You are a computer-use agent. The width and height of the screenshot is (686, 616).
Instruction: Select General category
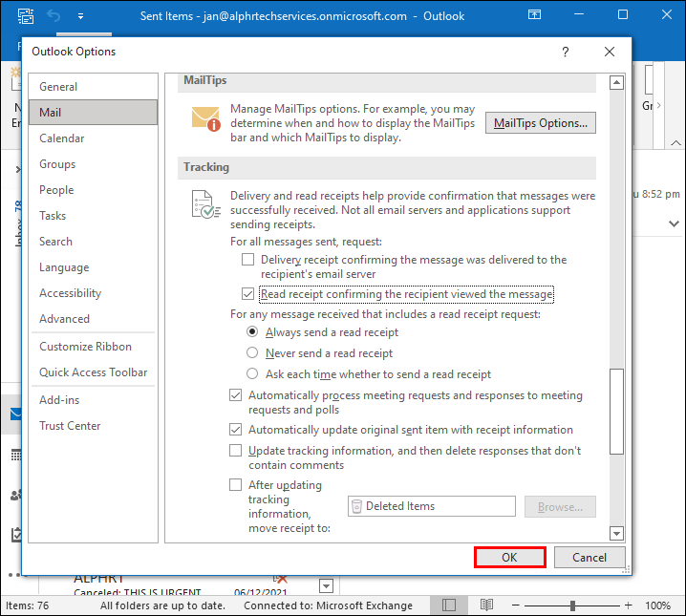pyautogui.click(x=94, y=87)
